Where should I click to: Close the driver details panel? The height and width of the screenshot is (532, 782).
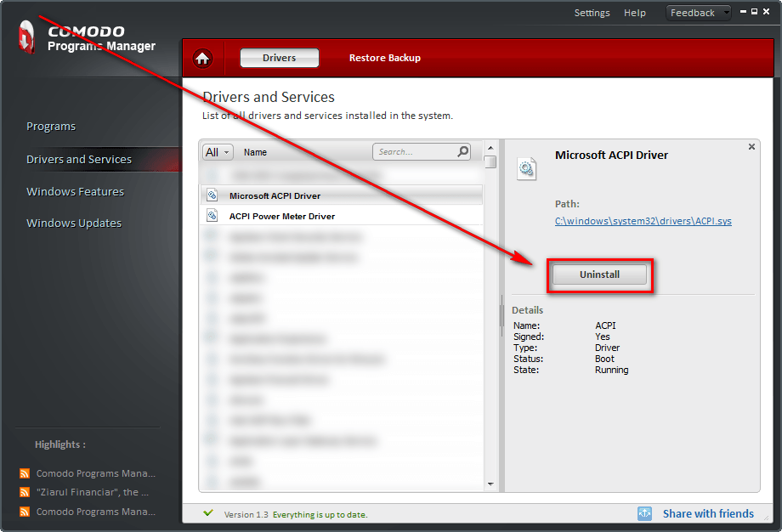point(751,147)
